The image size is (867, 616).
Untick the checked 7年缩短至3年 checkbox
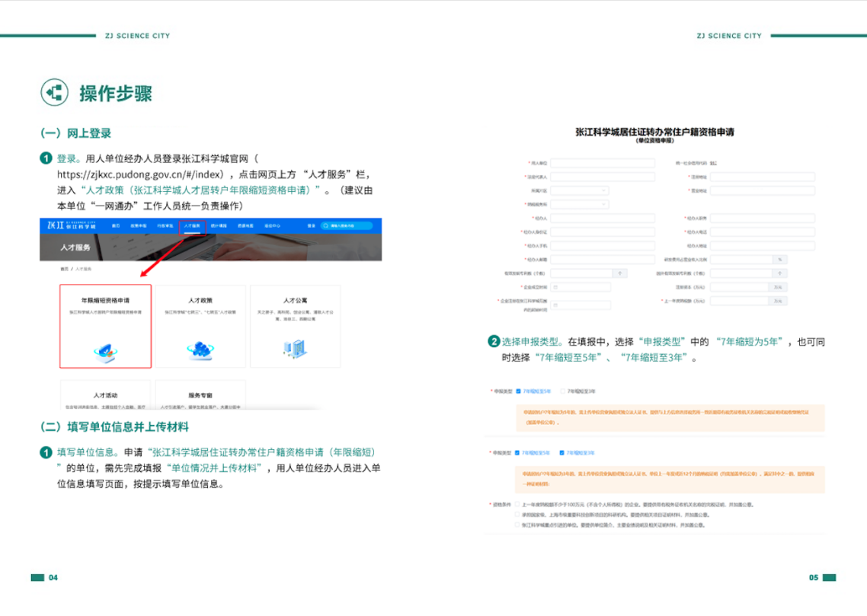pyautogui.click(x=561, y=453)
